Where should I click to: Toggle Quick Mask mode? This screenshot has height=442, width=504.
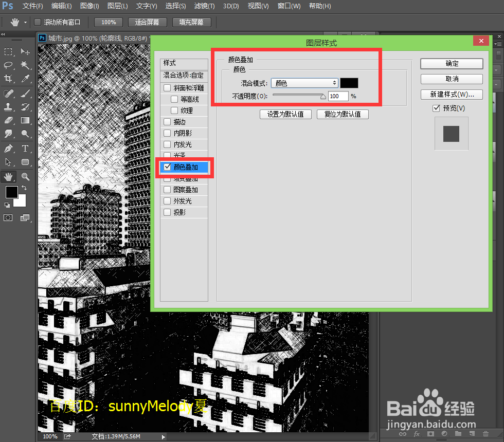8,218
